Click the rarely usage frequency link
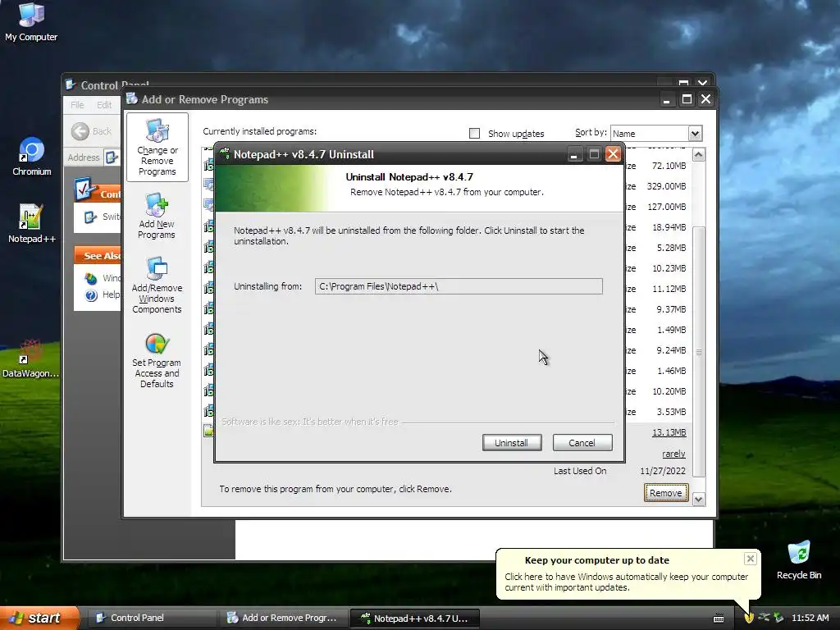Screen dimensions: 840x630 point(673,454)
